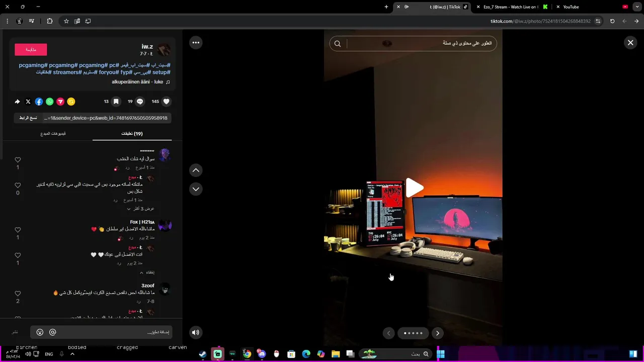
Task: Show the next photo with right arrow
Action: tap(438, 333)
